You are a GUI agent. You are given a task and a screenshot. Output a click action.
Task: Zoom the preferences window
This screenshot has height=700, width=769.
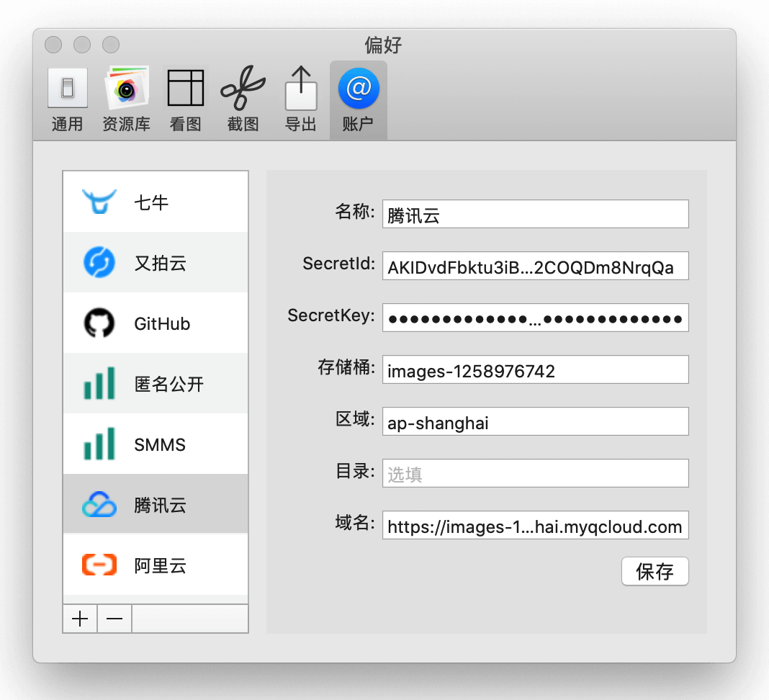point(111,45)
